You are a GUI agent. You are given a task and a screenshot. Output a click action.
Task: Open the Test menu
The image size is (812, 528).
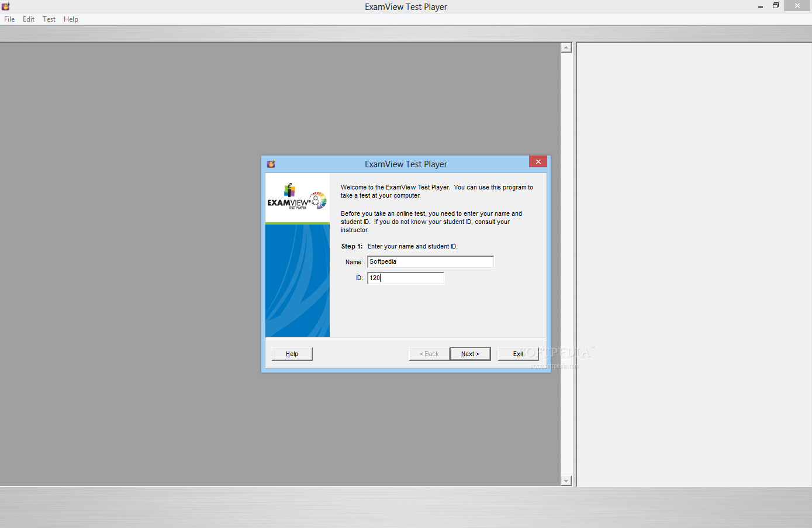pyautogui.click(x=49, y=19)
